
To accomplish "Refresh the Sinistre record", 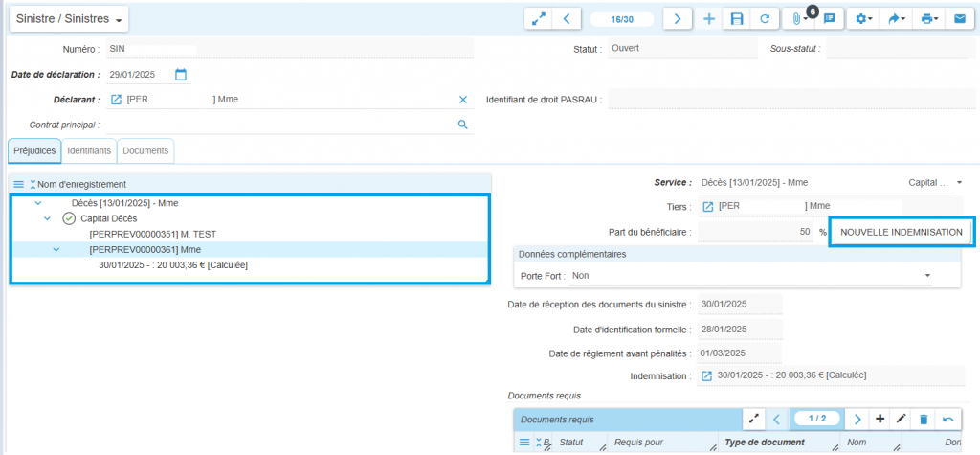I will (x=764, y=19).
